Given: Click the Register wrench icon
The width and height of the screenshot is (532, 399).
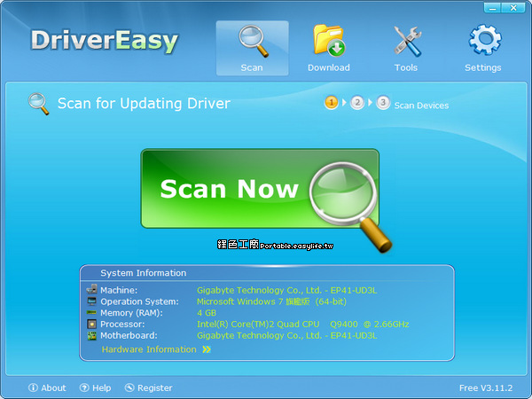Looking at the screenshot, I should (129, 387).
